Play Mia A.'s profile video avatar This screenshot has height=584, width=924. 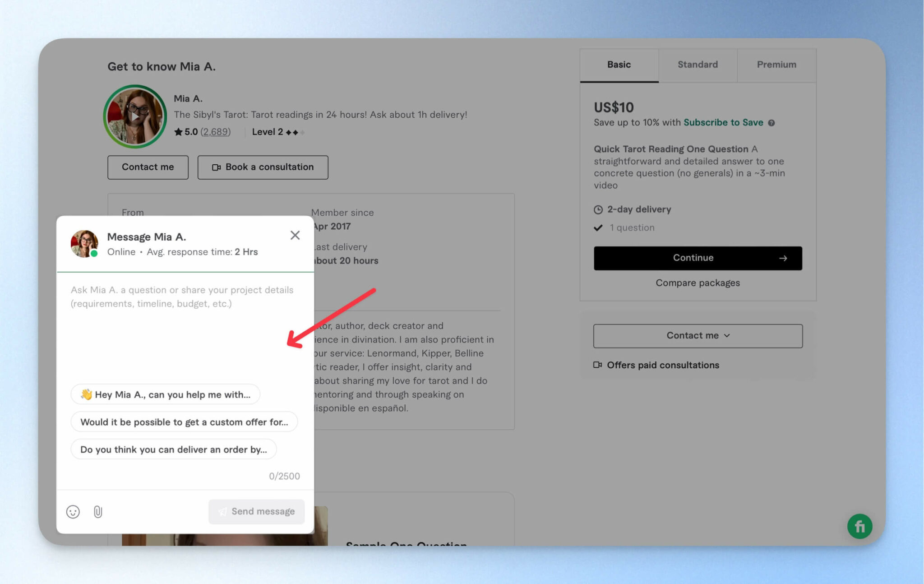(x=135, y=116)
